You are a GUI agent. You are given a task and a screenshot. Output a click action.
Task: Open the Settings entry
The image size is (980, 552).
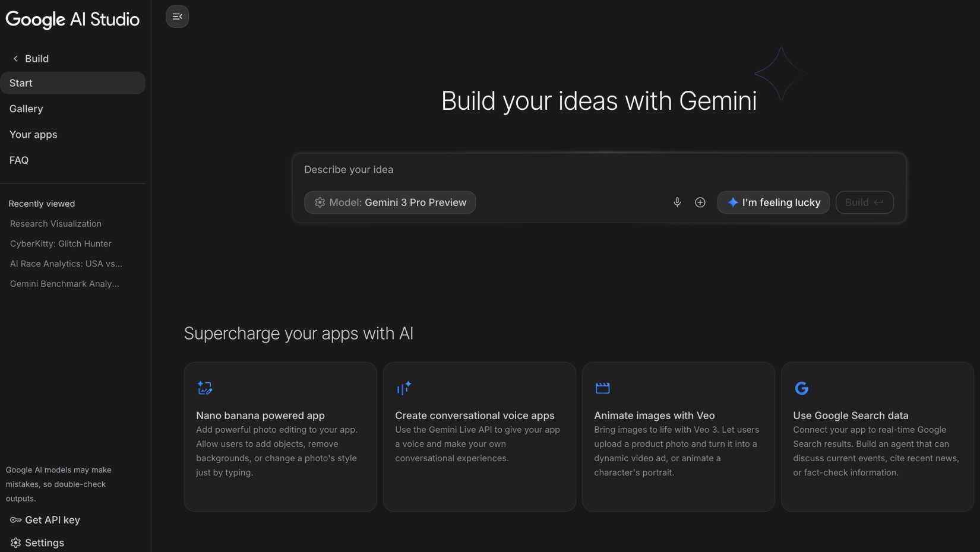click(44, 542)
